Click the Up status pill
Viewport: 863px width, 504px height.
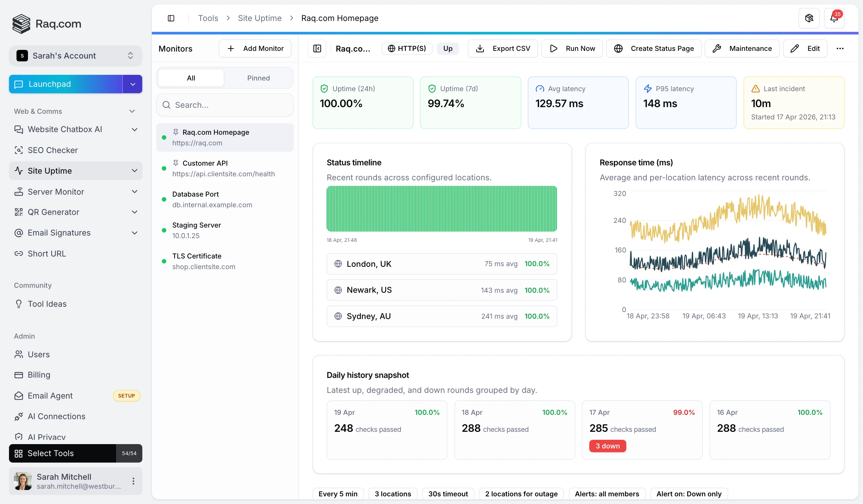(x=447, y=48)
